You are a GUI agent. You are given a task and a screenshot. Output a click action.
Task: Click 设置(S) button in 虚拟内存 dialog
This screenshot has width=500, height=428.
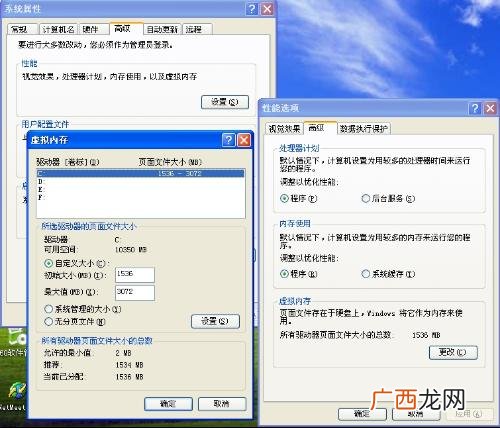point(215,321)
